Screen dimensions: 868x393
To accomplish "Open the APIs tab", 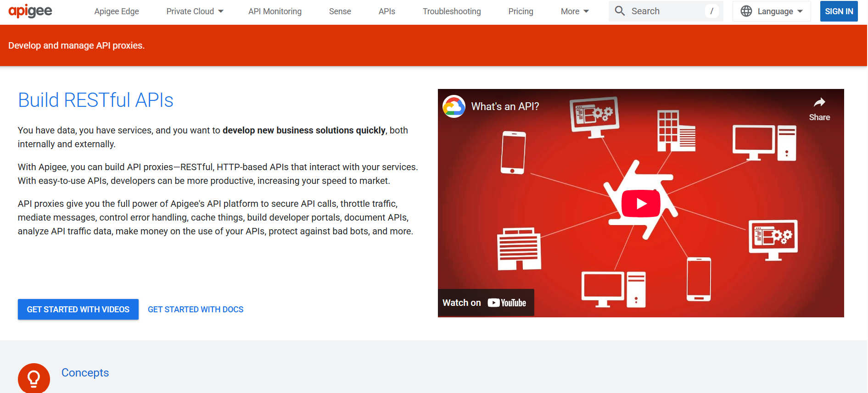I will (387, 11).
